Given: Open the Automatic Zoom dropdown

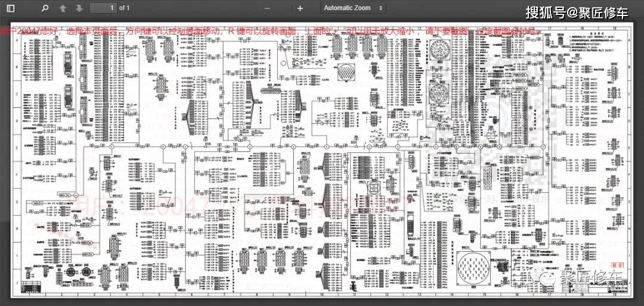Looking at the screenshot, I should [x=353, y=8].
